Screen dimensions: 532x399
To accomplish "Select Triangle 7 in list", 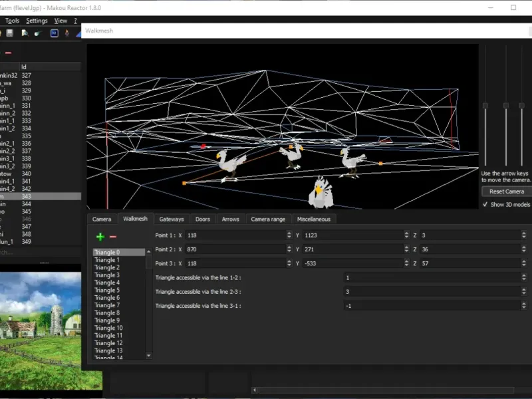I will point(119,305).
